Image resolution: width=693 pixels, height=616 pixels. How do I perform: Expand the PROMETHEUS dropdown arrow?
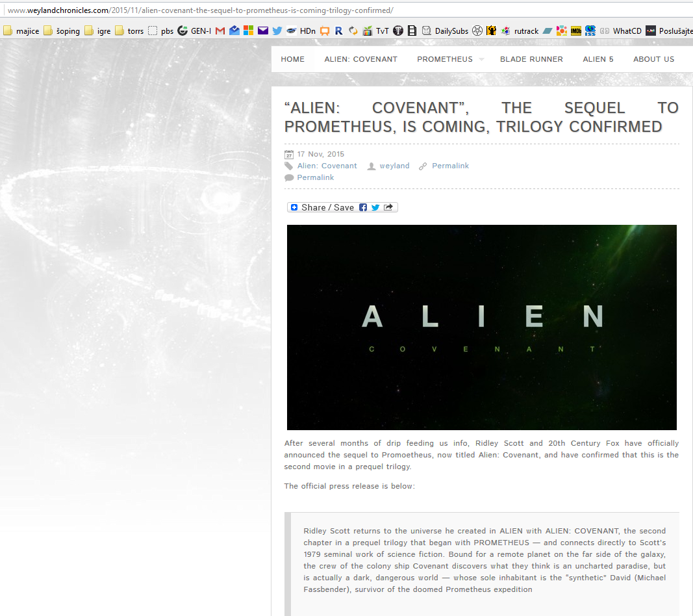pos(482,60)
